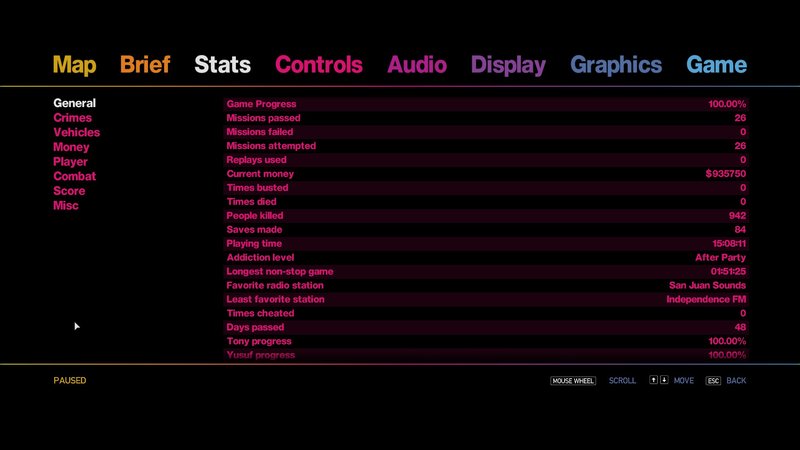Click the PAUSED status text
This screenshot has height=450, width=800.
click(x=70, y=381)
